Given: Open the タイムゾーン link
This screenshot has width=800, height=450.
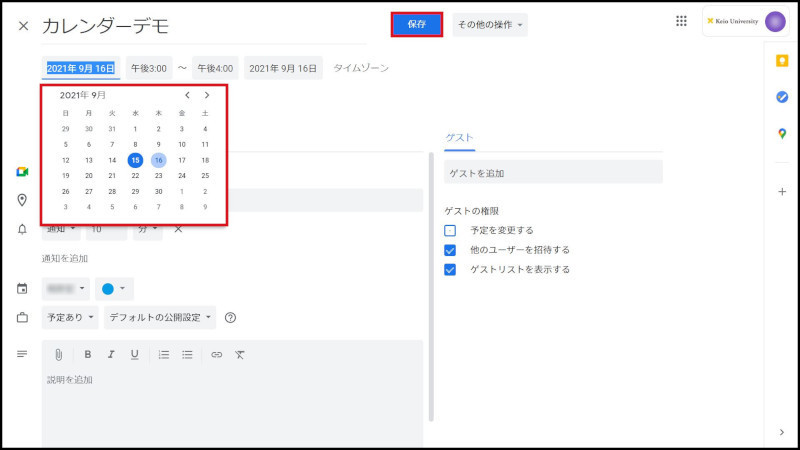Looking at the screenshot, I should tap(361, 68).
